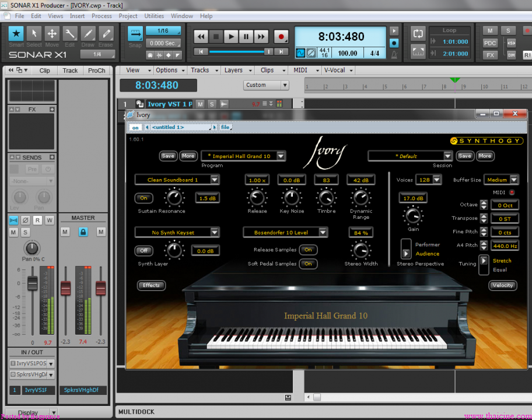Switch to the ProCh inspector tab

[x=97, y=71]
